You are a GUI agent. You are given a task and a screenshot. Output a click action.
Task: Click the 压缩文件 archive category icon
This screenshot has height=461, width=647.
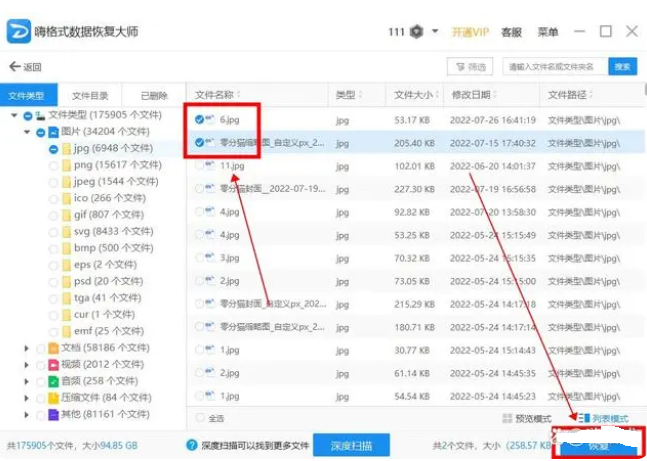(x=53, y=397)
